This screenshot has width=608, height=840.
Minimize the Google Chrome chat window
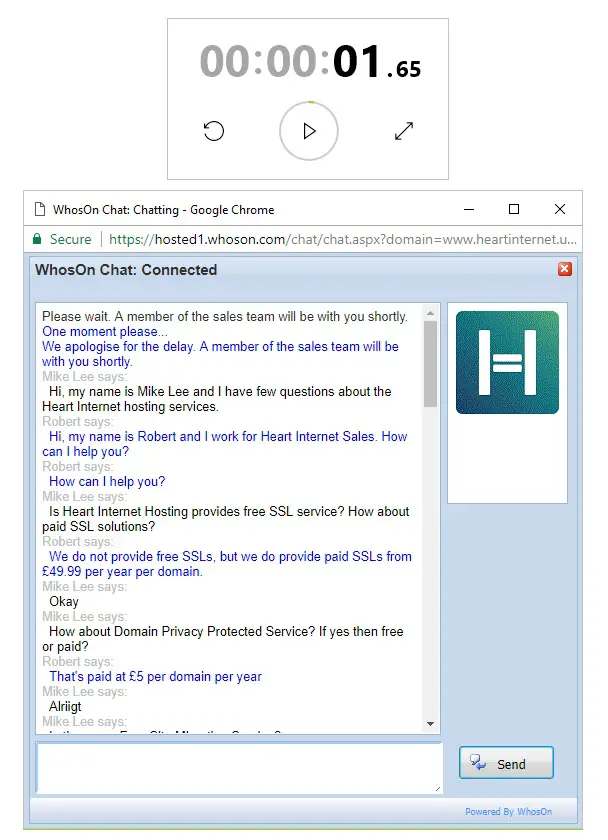coord(469,209)
